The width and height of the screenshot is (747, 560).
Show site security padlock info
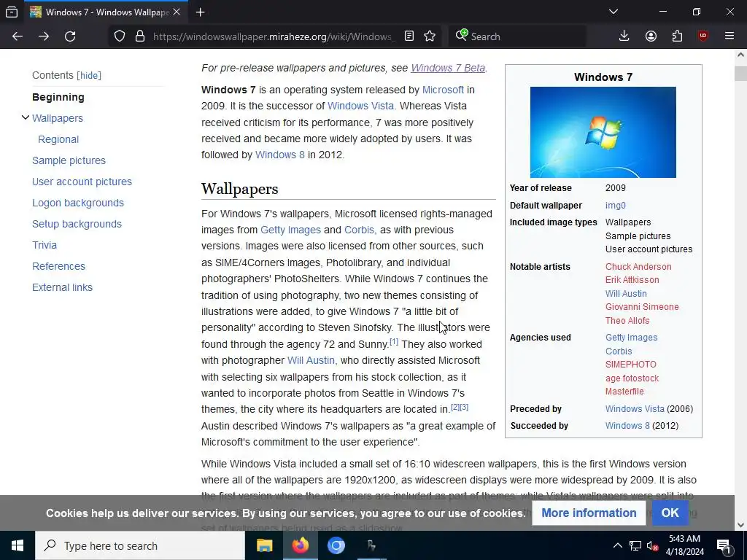[140, 36]
